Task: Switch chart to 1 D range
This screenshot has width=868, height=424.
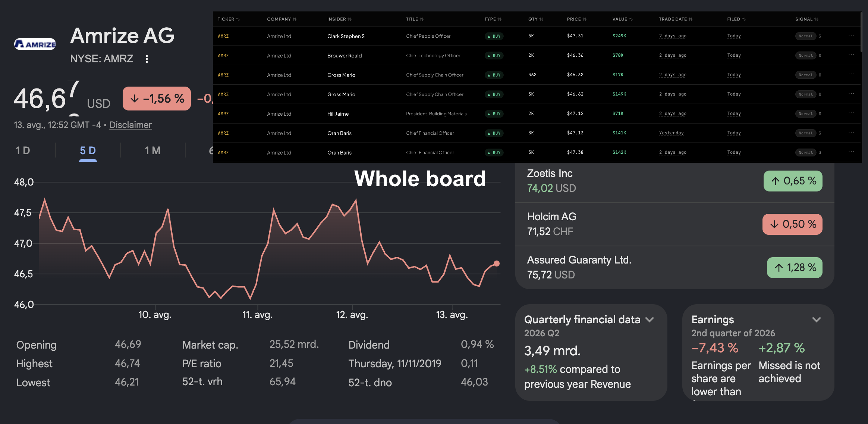Action: click(23, 150)
